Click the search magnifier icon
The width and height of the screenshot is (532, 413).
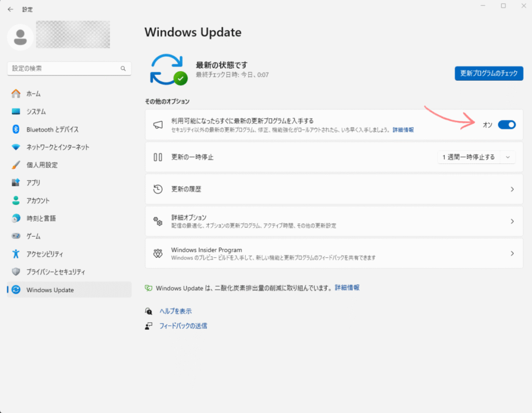coord(123,69)
